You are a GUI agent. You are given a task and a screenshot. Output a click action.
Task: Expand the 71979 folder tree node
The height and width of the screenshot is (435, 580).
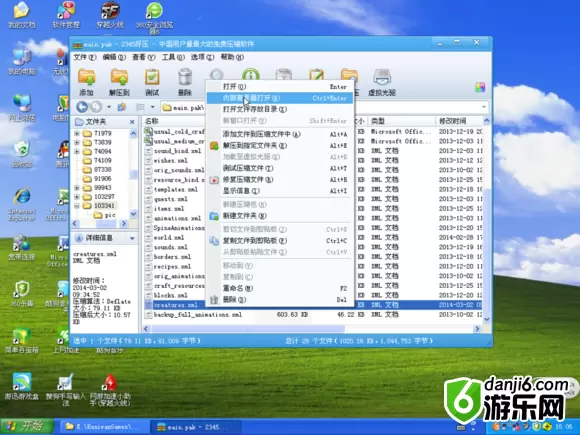tap(77, 133)
